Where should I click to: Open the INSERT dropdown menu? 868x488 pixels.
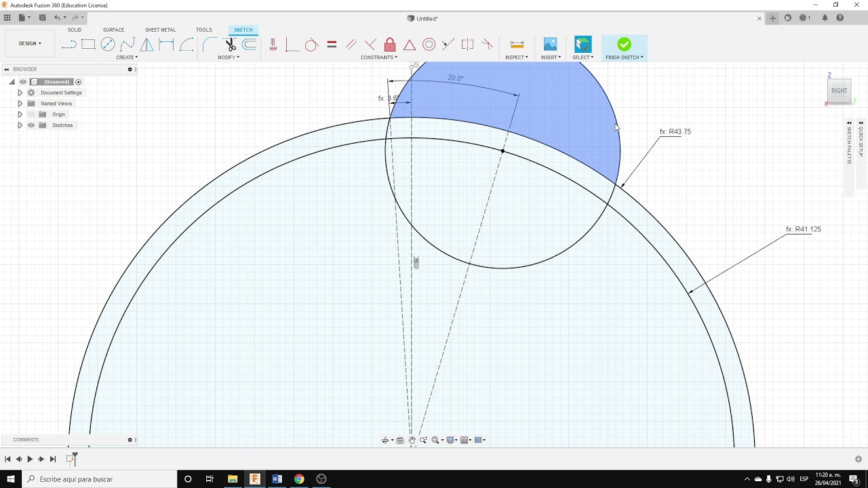point(551,58)
